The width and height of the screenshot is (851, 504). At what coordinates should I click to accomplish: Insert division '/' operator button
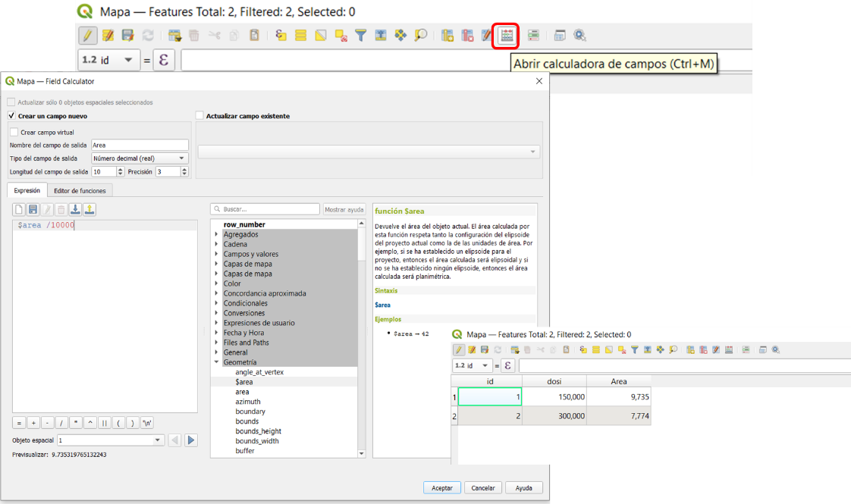coord(61,423)
